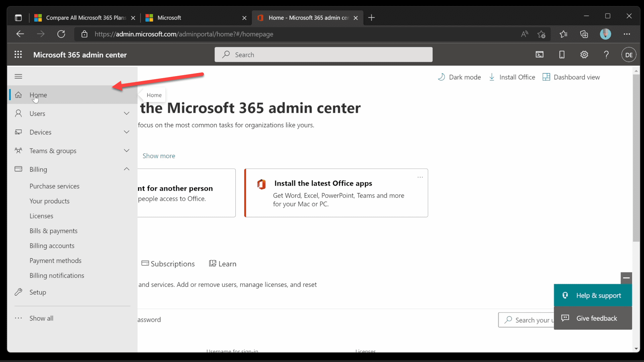Open the app launcher waffle icon
The width and height of the screenshot is (644, 362).
(18, 55)
